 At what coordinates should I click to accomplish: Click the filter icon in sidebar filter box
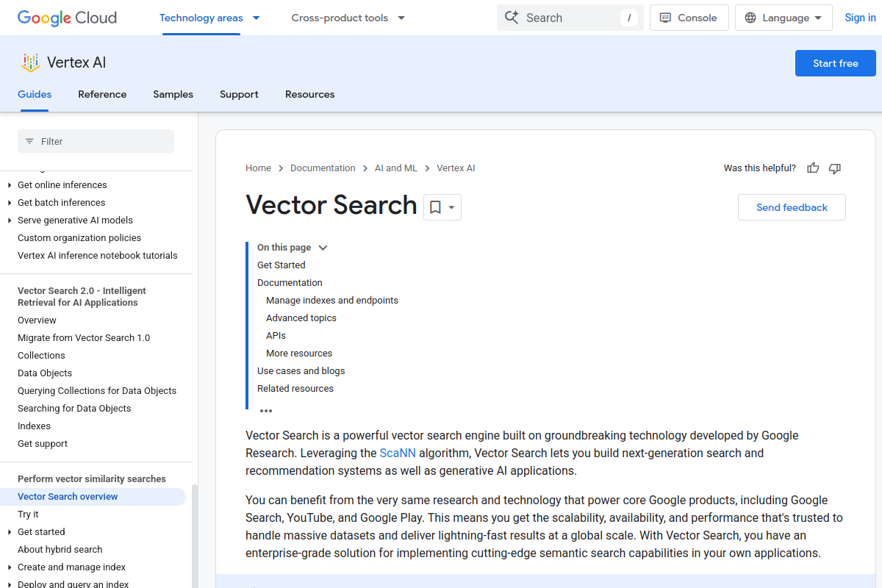(x=29, y=140)
